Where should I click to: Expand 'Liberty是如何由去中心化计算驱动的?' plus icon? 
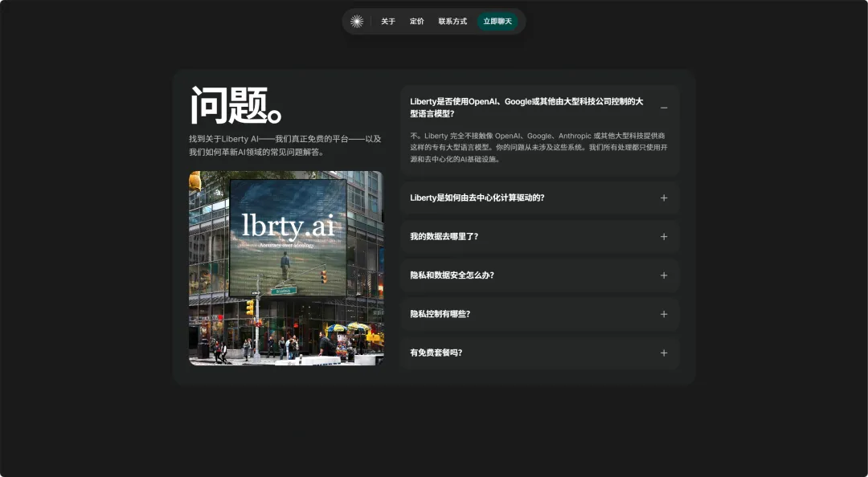664,198
